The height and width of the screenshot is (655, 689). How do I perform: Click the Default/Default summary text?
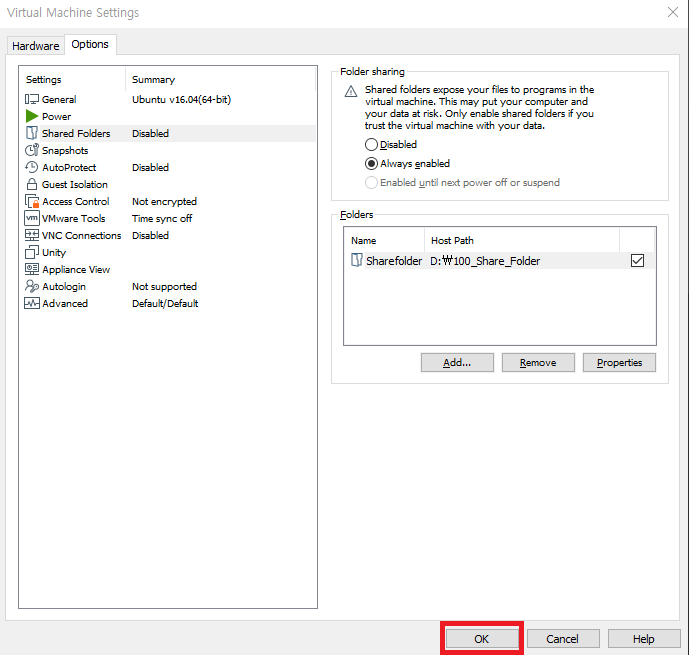point(165,304)
